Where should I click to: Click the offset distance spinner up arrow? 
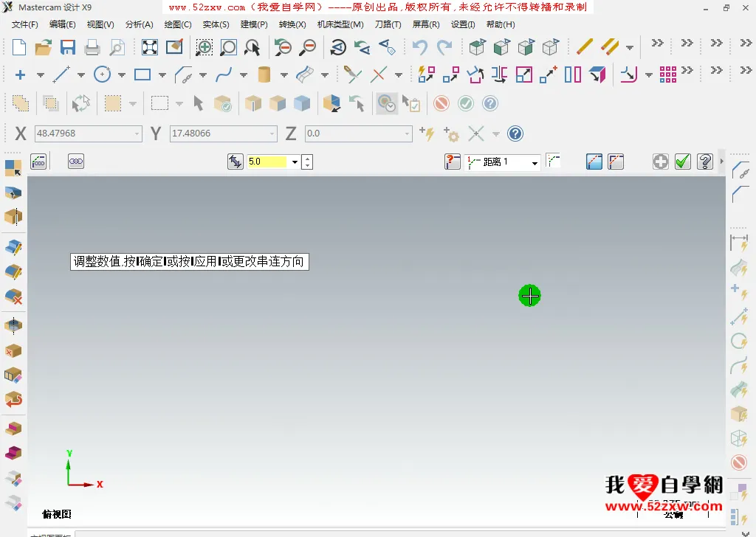(308, 158)
